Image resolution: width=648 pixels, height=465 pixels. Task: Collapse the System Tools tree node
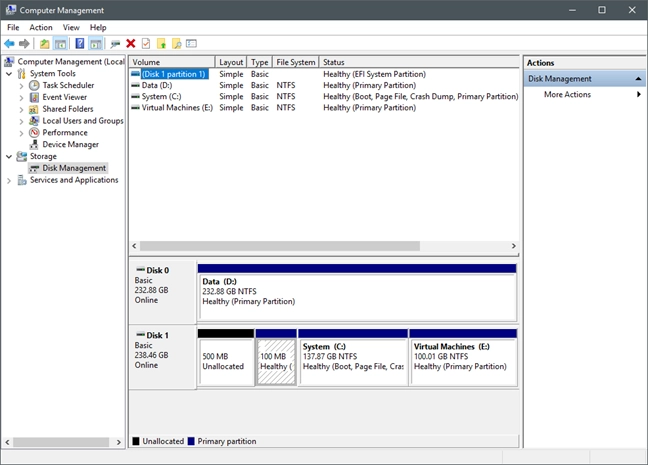9,74
